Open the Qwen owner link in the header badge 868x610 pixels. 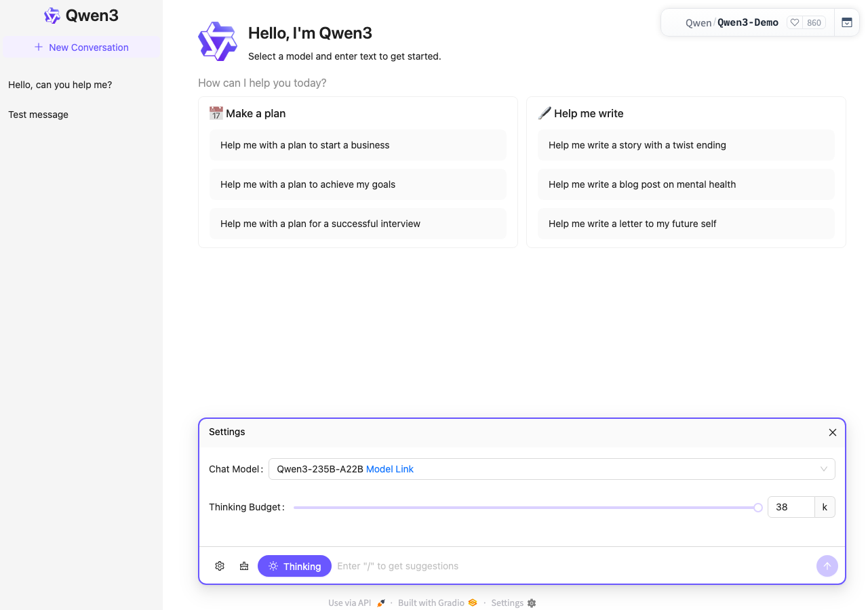698,23
